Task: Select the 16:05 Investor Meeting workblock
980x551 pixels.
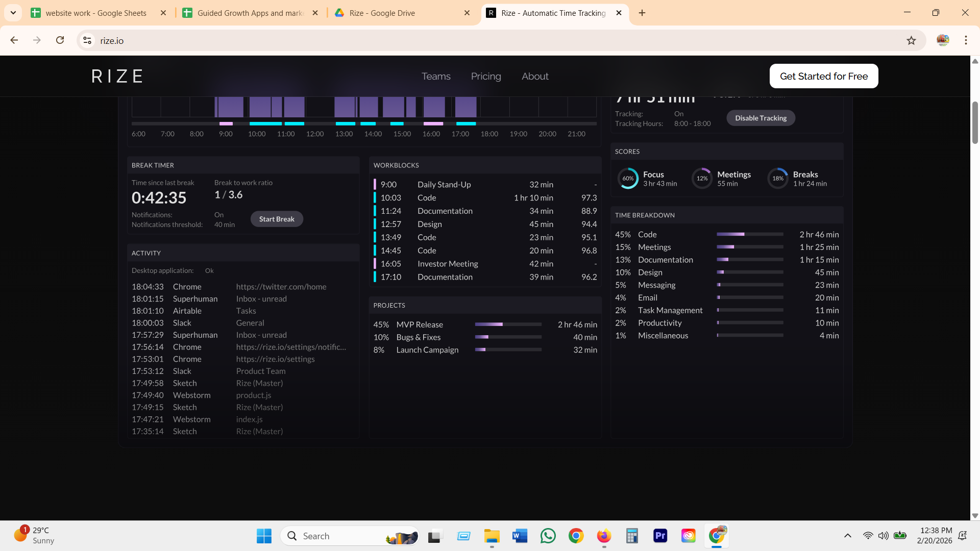Action: pyautogui.click(x=485, y=264)
